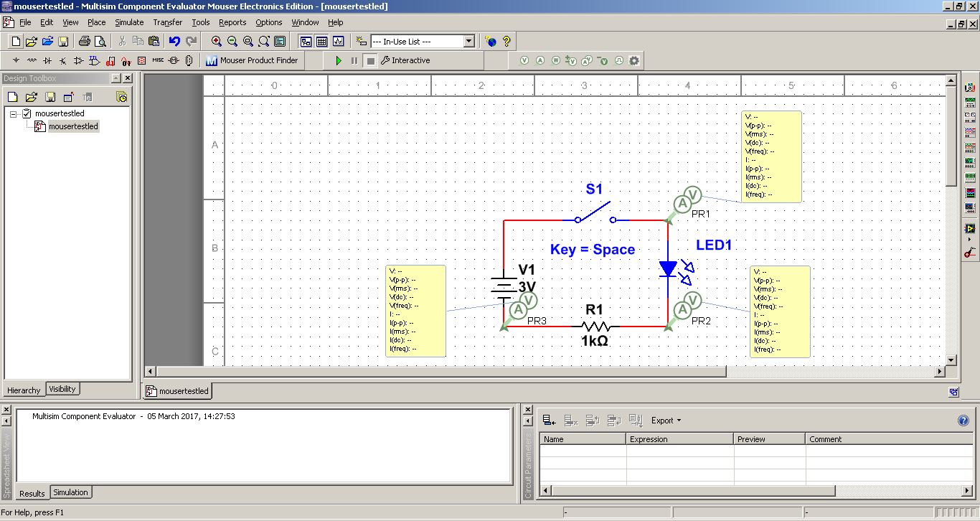Click Circuit Parameters horizontal scrollbar thumb
The image size is (980, 521).
click(x=694, y=491)
